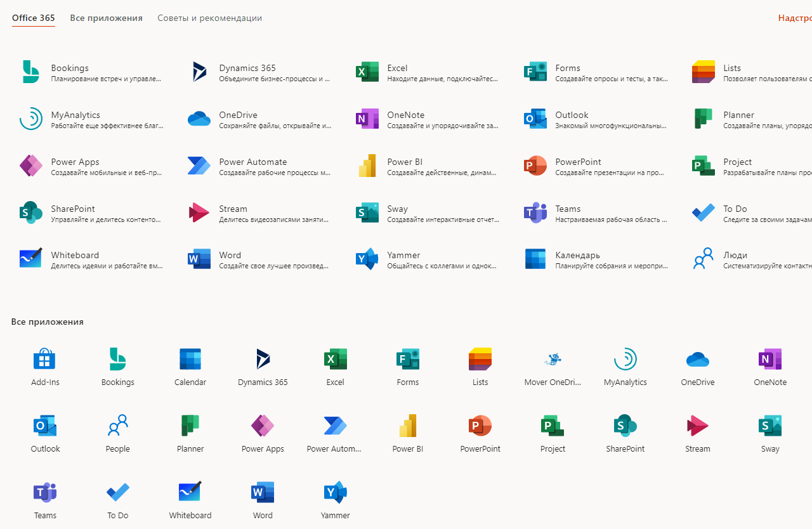Launch Stream icon under Все приложения heading

698,426
